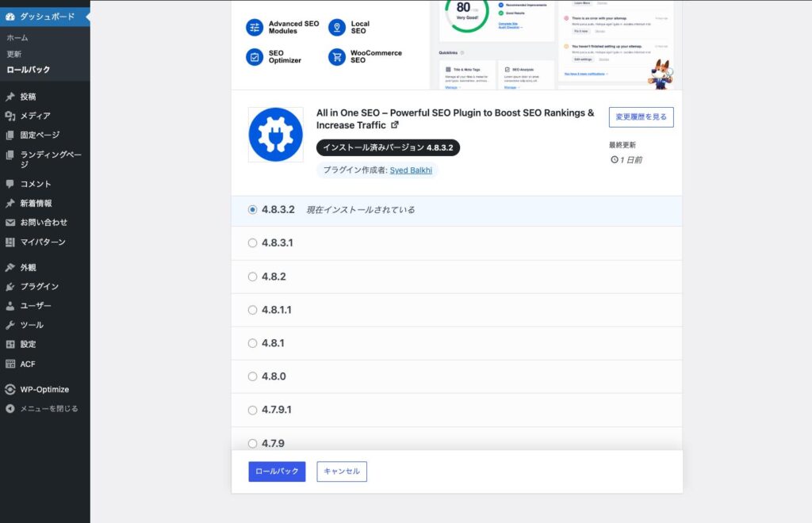Click the SEO Optimizer check icon
The image size is (812, 523).
coord(255,57)
